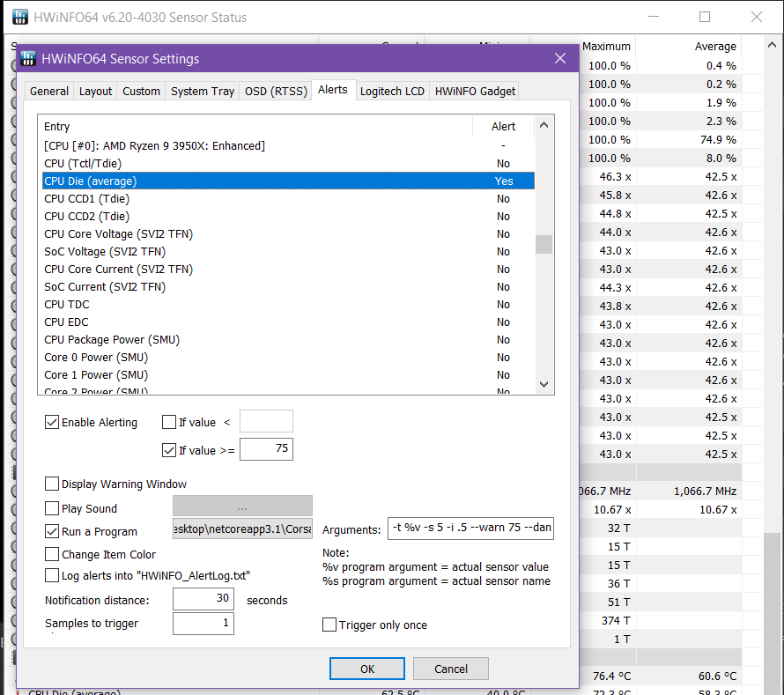784x695 pixels.
Task: Select the CPU (Tctl/Tdie) entry
Action: pos(289,164)
